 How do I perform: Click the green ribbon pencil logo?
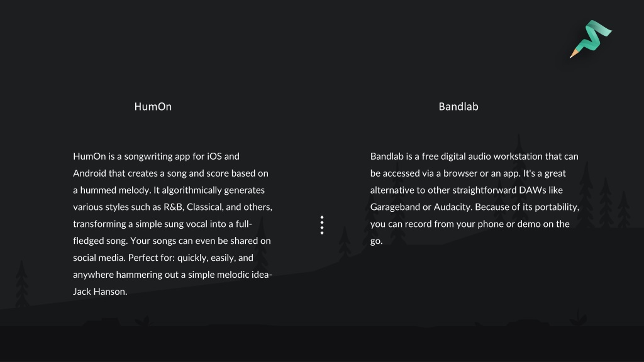[591, 39]
